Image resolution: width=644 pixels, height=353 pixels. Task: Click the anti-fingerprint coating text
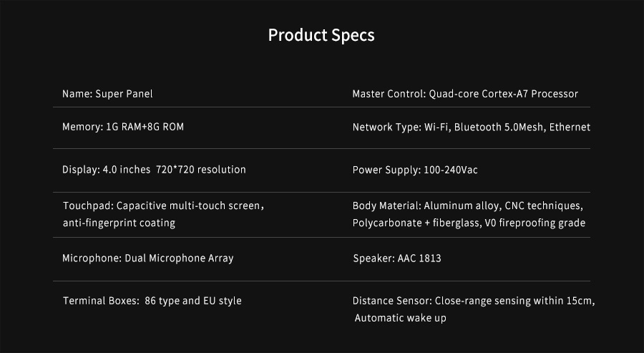point(119,223)
